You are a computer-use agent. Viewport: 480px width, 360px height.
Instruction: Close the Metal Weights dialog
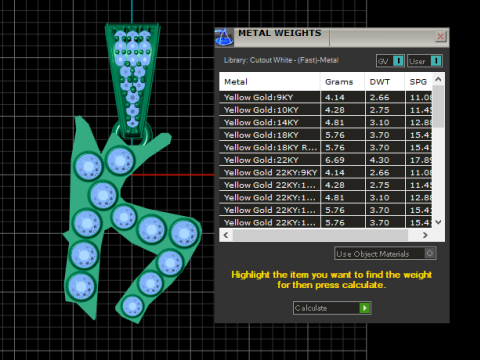coord(440,36)
